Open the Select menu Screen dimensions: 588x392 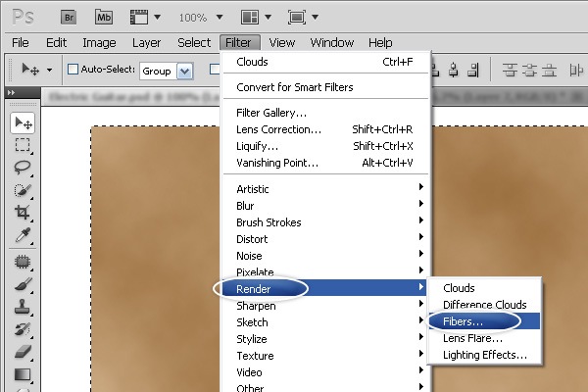[x=194, y=43]
